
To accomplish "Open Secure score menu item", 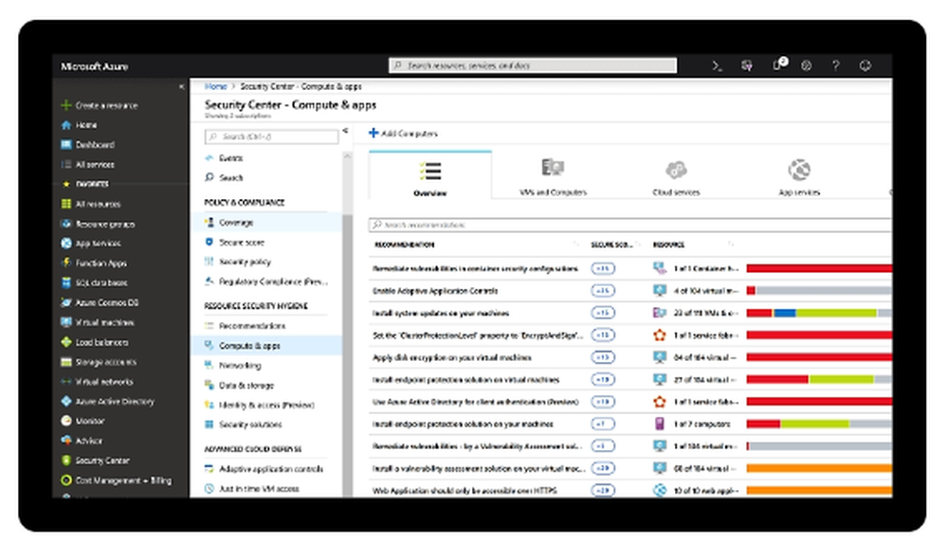I will 234,243.
